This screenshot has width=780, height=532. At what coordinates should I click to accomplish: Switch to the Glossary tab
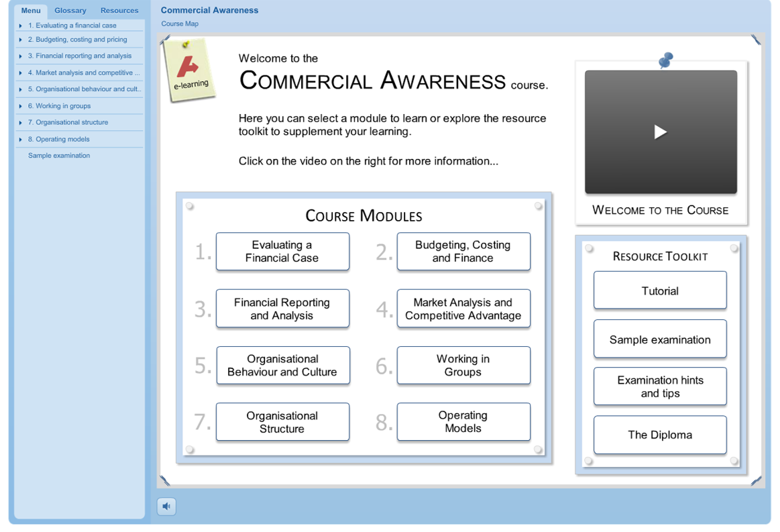pyautogui.click(x=70, y=11)
